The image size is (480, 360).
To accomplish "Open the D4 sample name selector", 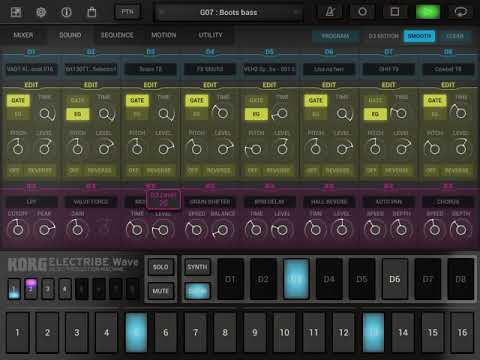I will [210, 69].
